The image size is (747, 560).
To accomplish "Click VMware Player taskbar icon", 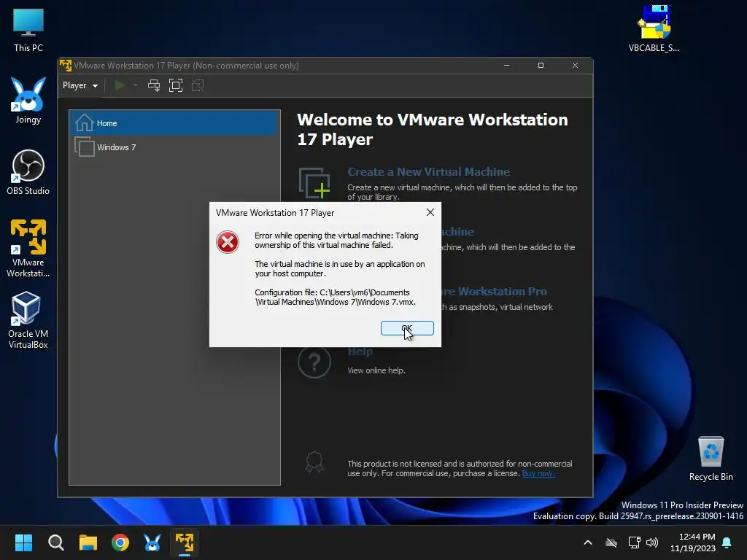I will coord(185,542).
